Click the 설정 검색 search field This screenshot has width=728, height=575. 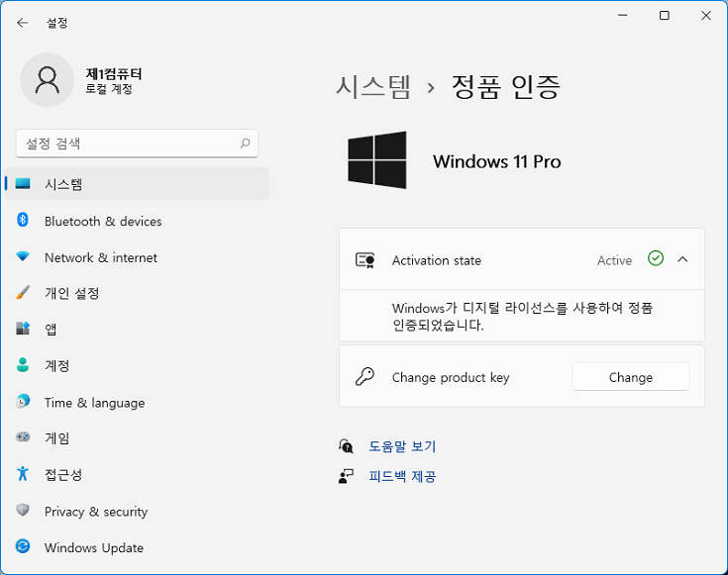point(137,144)
